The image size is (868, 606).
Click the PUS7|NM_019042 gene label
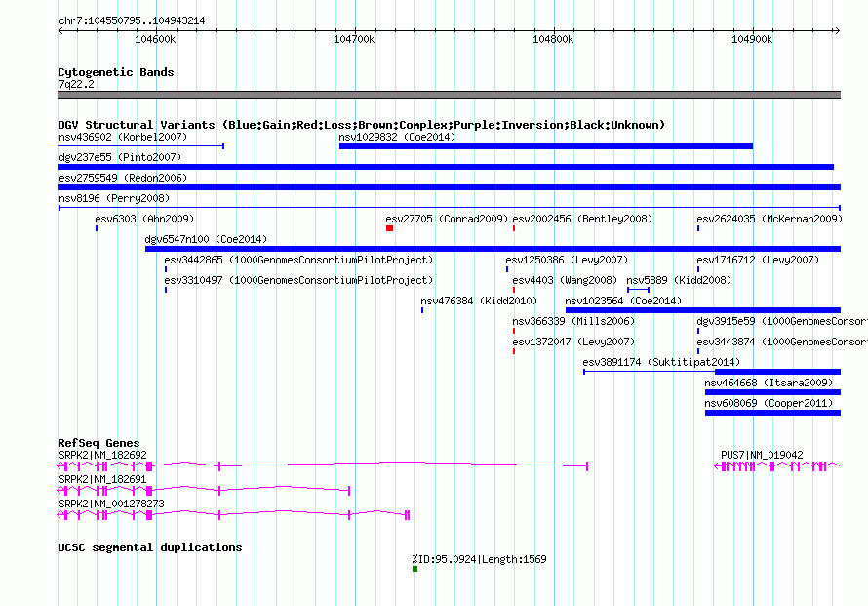[x=762, y=455]
